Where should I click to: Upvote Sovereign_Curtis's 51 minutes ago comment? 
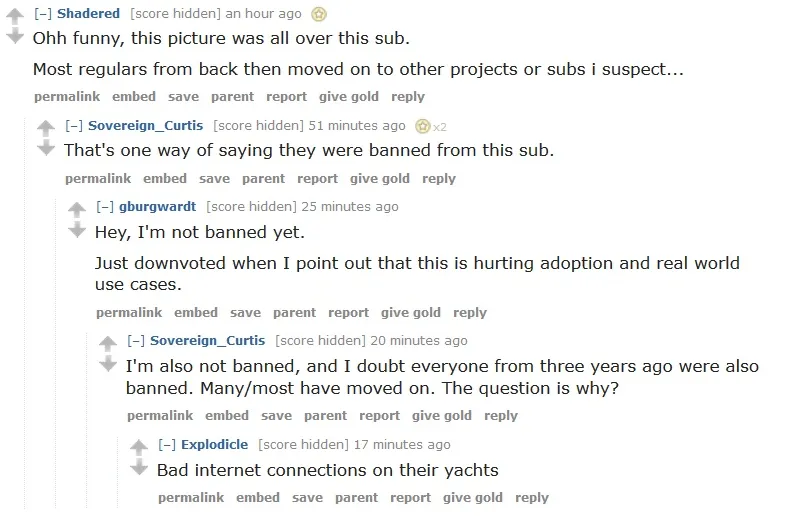click(x=46, y=128)
